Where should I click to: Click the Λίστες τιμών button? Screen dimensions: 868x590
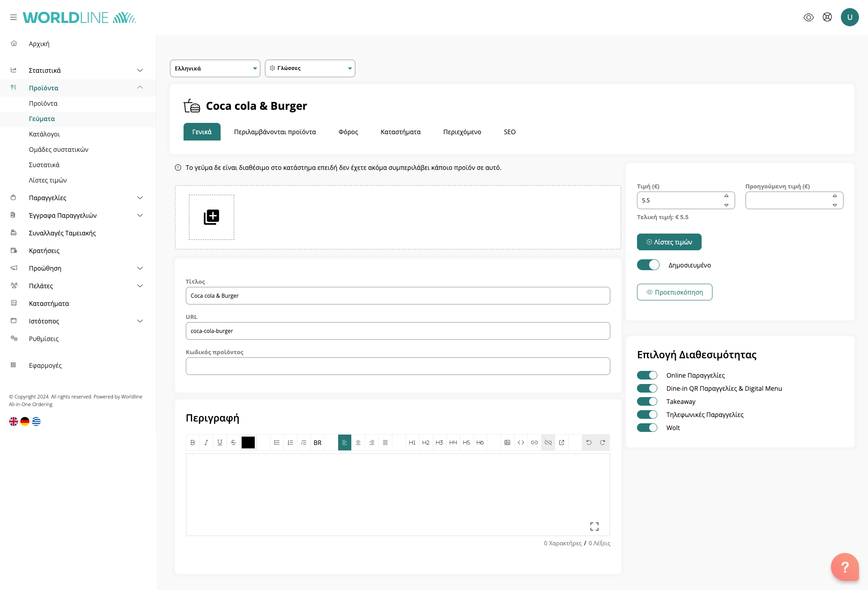[669, 242]
